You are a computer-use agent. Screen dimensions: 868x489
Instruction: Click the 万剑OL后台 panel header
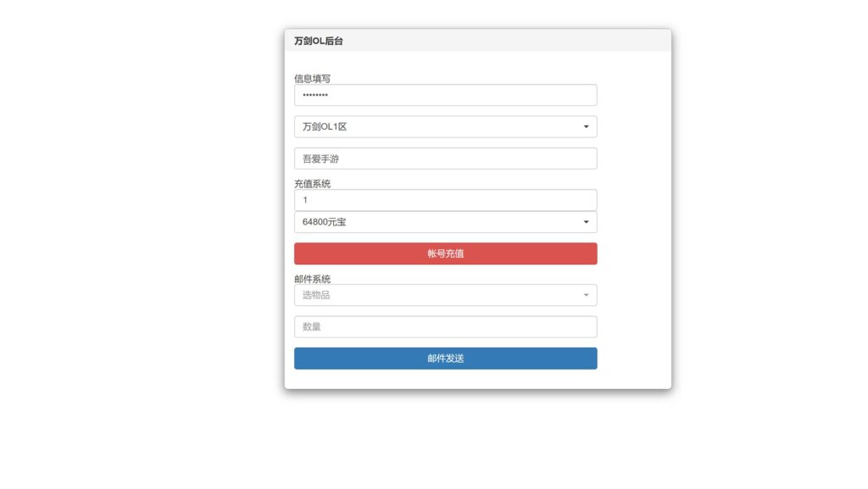(x=314, y=41)
